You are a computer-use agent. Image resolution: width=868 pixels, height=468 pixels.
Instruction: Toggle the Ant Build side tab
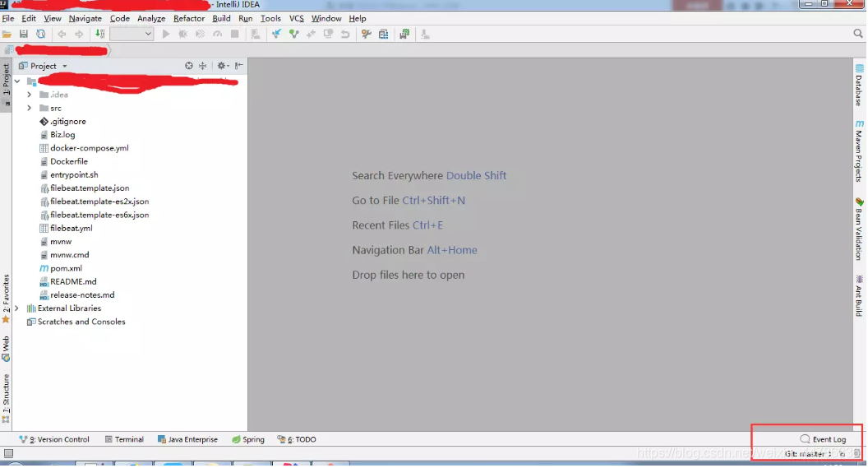click(x=859, y=296)
